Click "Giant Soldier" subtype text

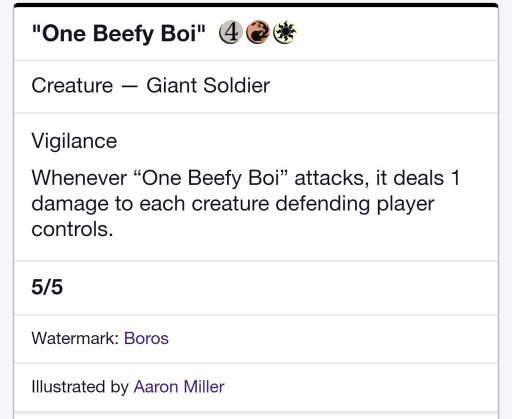208,86
